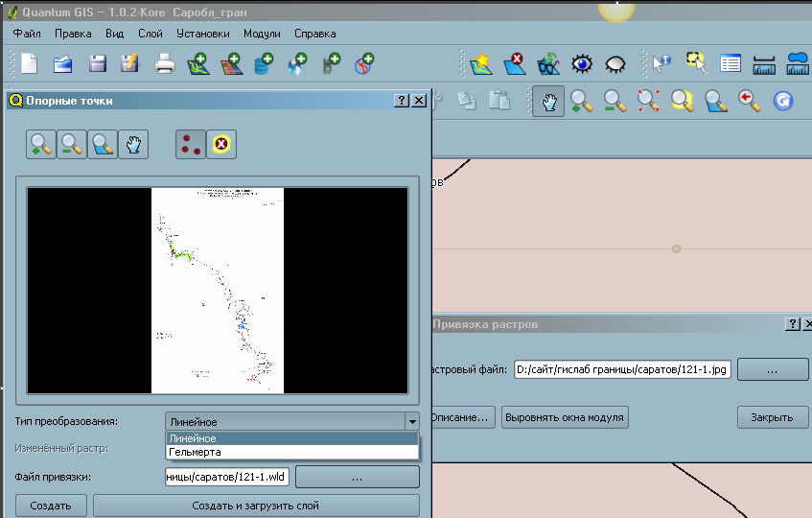The width and height of the screenshot is (812, 518).
Task: Toggle Hide All Layers closed eye icon
Action: [x=615, y=64]
